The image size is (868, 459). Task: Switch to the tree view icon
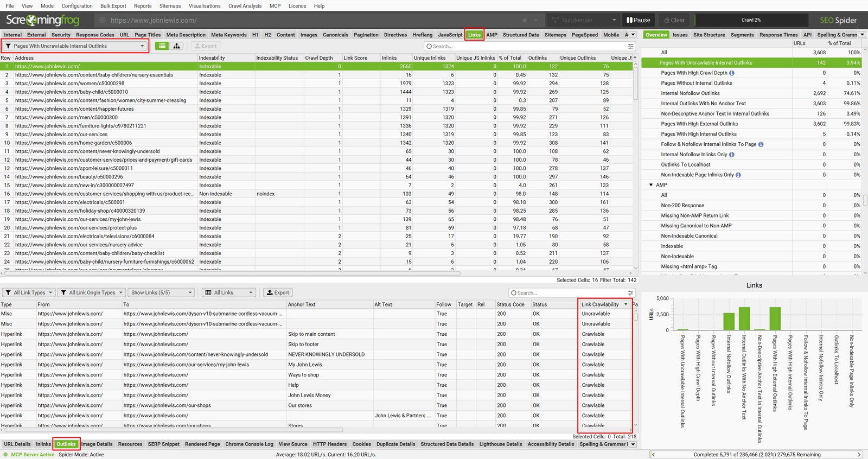(177, 46)
